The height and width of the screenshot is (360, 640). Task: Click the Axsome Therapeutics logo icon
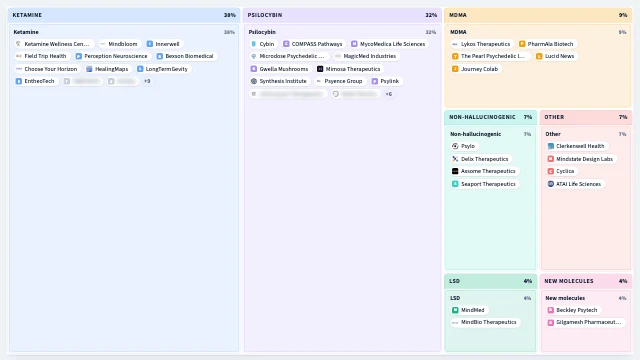click(x=455, y=171)
